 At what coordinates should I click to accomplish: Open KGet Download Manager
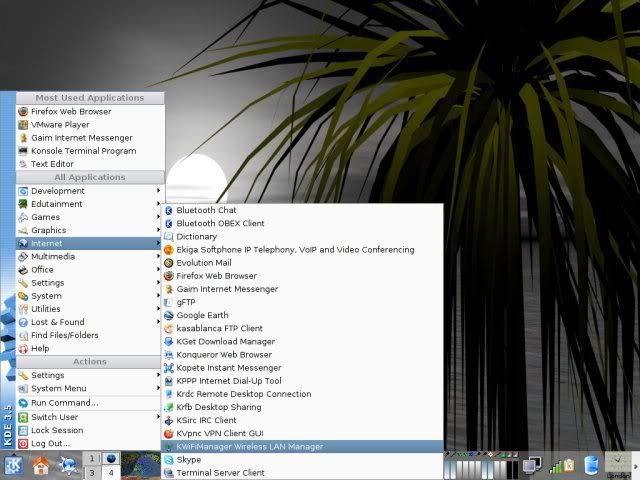(x=302, y=341)
